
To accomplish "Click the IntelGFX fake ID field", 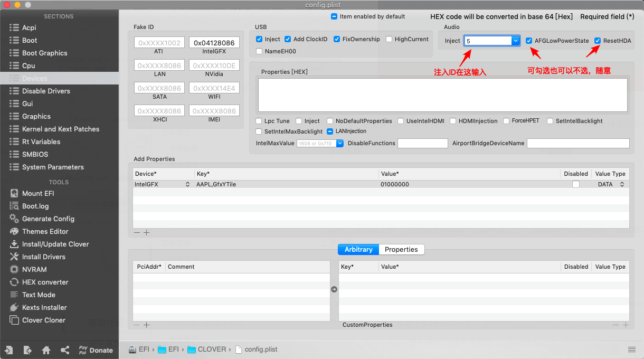I will 214,43.
